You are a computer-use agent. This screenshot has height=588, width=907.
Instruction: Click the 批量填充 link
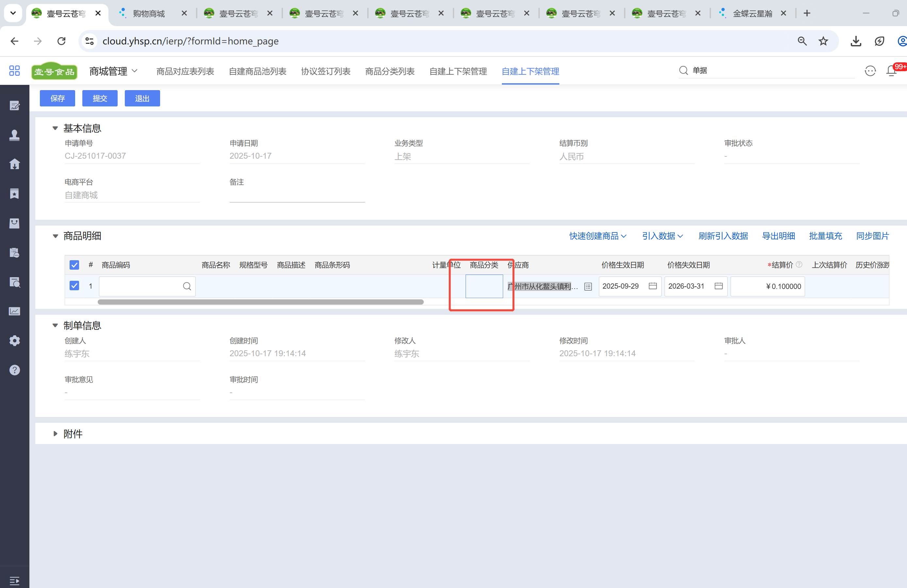(x=825, y=236)
